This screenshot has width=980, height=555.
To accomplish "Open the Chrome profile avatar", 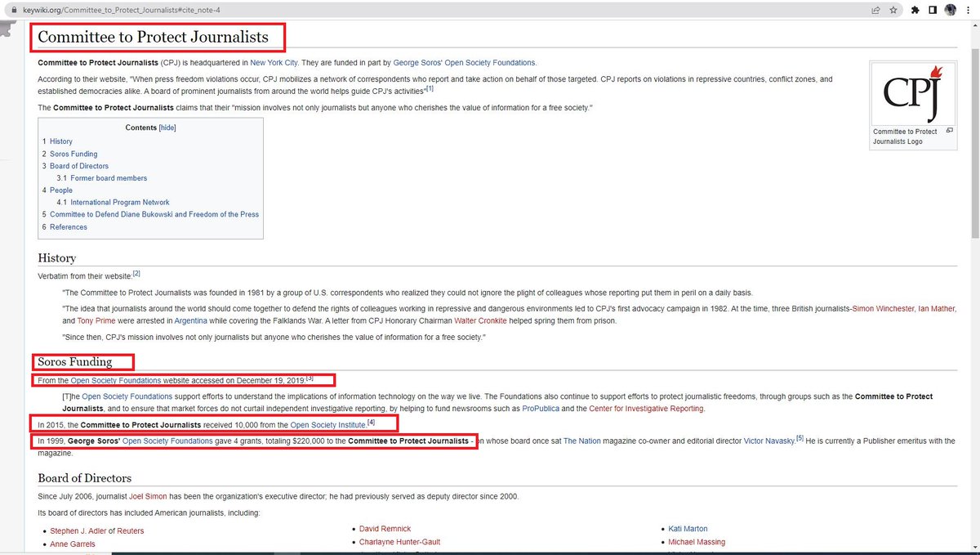I will [x=951, y=10].
